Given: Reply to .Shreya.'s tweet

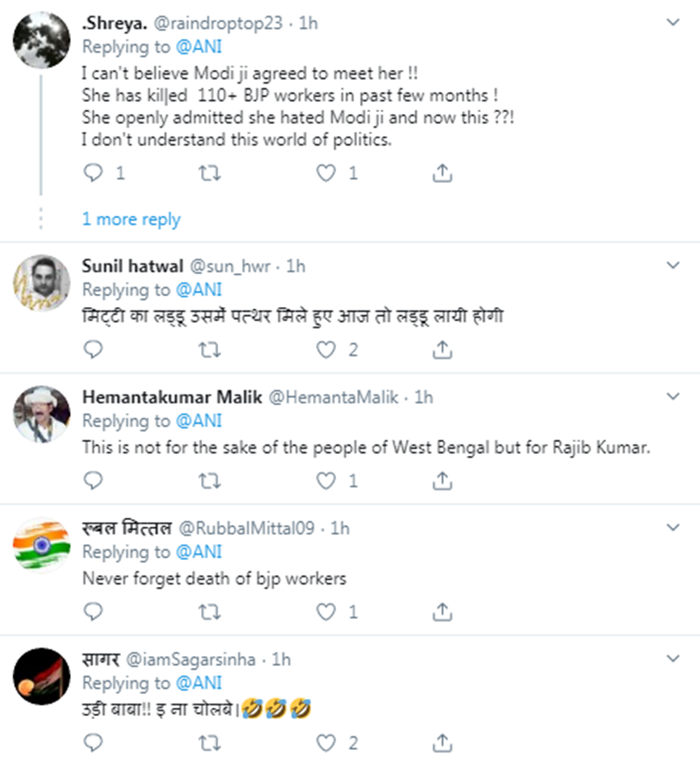Looking at the screenshot, I should (94, 173).
